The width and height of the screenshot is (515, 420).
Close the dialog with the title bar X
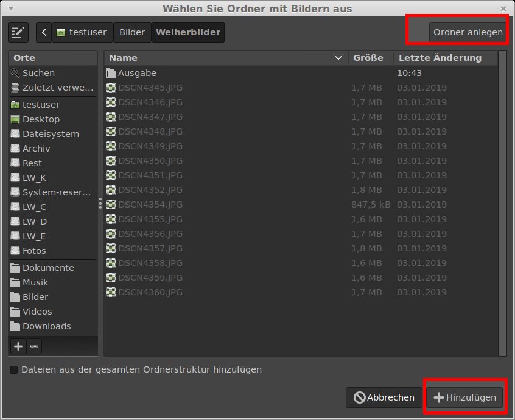[x=503, y=9]
